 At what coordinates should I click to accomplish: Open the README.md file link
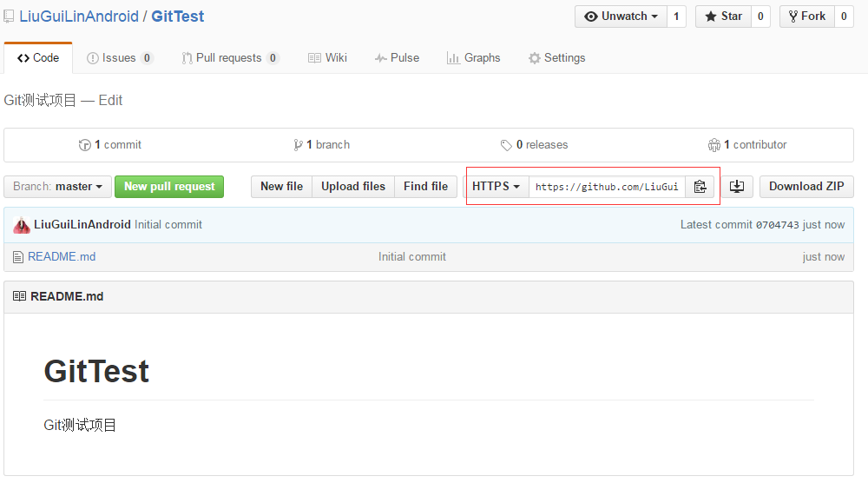(62, 257)
